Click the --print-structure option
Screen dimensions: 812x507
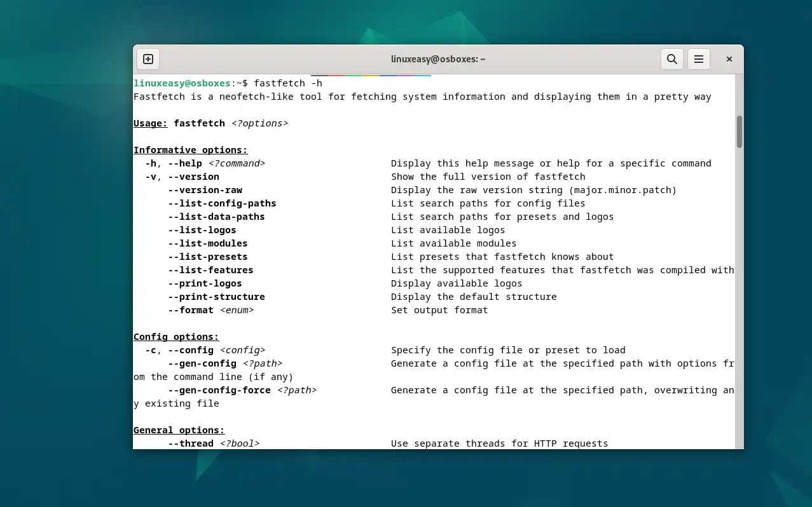[217, 297]
